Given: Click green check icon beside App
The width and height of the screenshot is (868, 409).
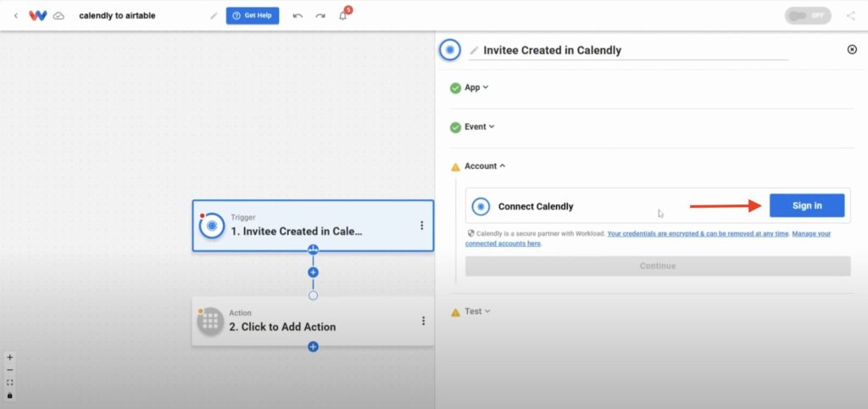Looking at the screenshot, I should click(x=455, y=87).
